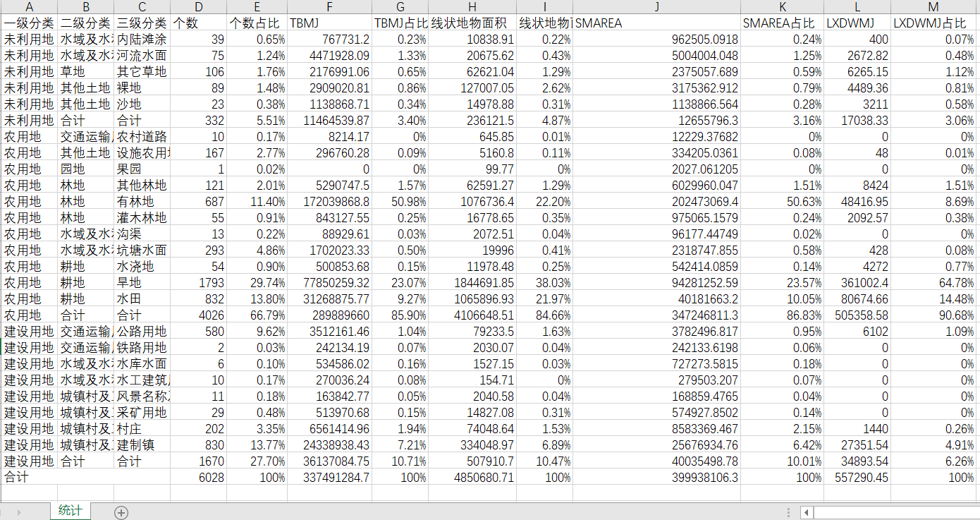Select column B header

(85, 7)
